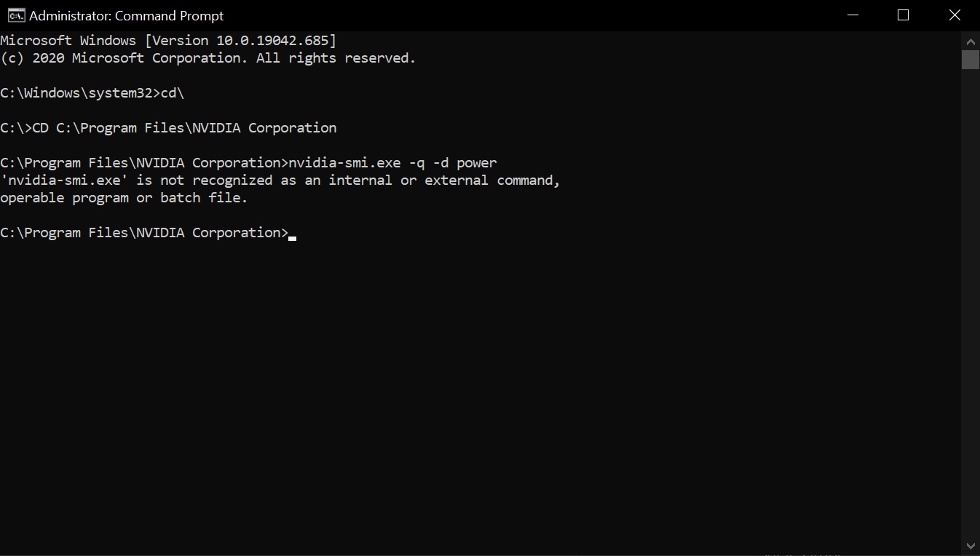Click the blinking cursor at the current prompt
The width and height of the screenshot is (980, 556).
pos(293,237)
